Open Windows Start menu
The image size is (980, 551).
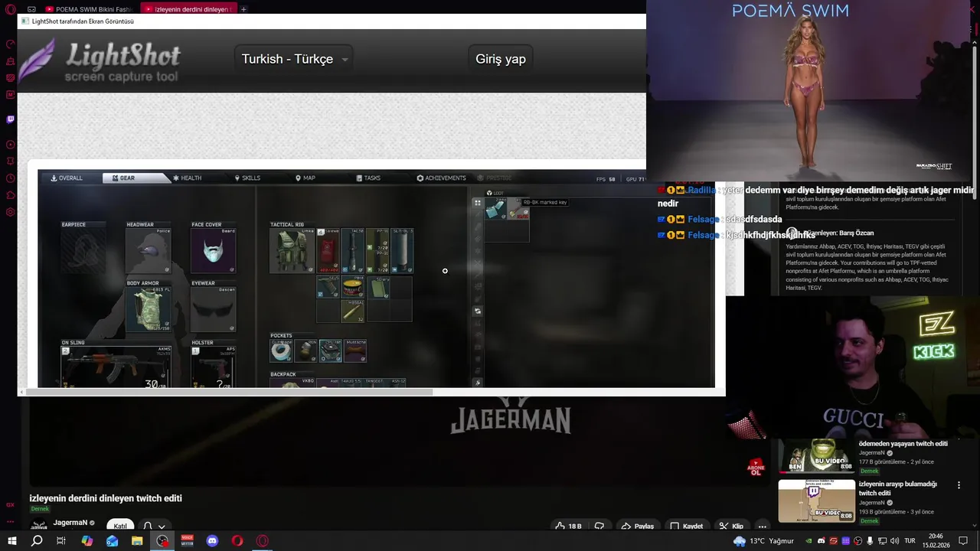[x=11, y=540]
